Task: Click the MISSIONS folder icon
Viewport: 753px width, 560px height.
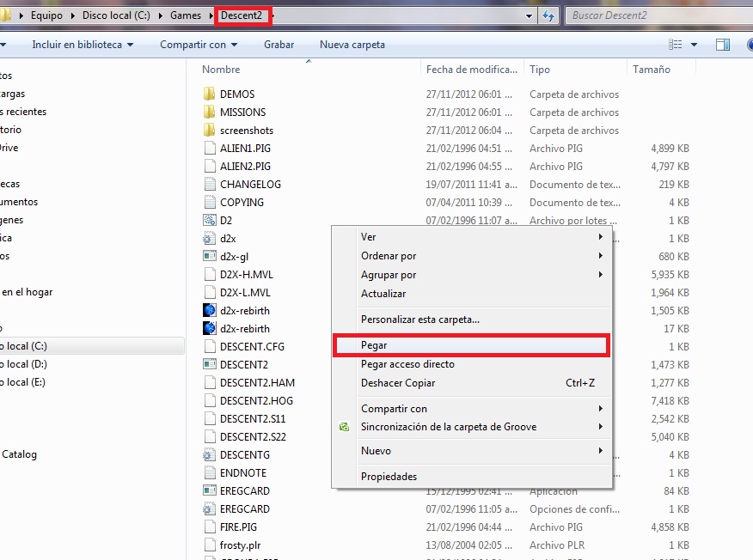Action: point(209,113)
